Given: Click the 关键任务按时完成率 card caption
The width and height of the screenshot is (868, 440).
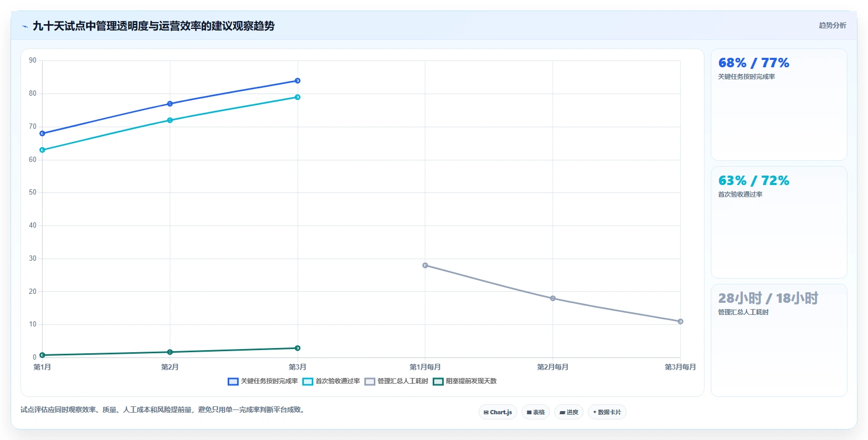Looking at the screenshot, I should point(747,77).
